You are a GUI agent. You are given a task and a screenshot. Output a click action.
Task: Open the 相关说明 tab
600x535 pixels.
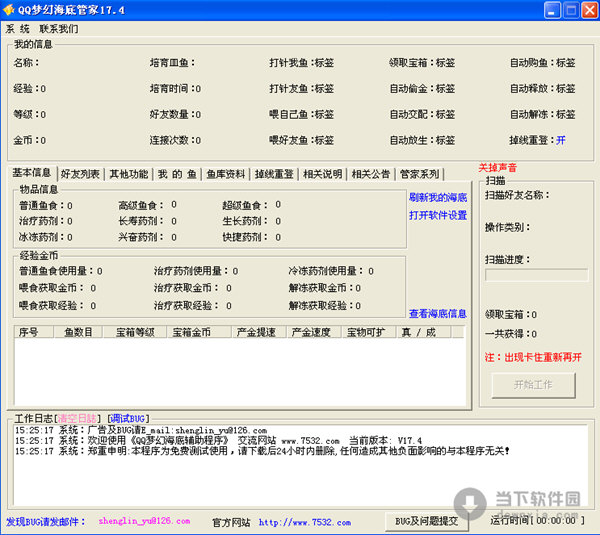coord(323,174)
